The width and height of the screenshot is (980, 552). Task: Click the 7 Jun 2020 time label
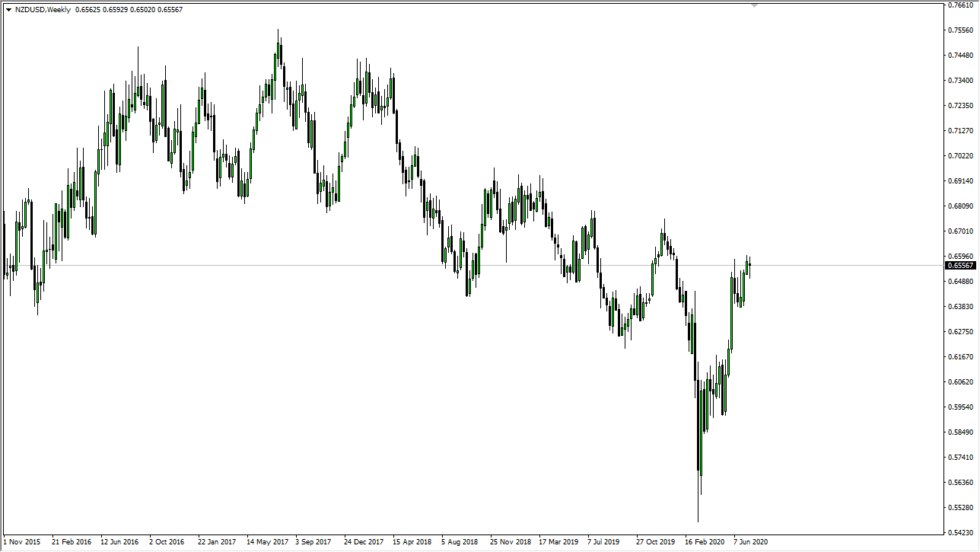pos(751,541)
